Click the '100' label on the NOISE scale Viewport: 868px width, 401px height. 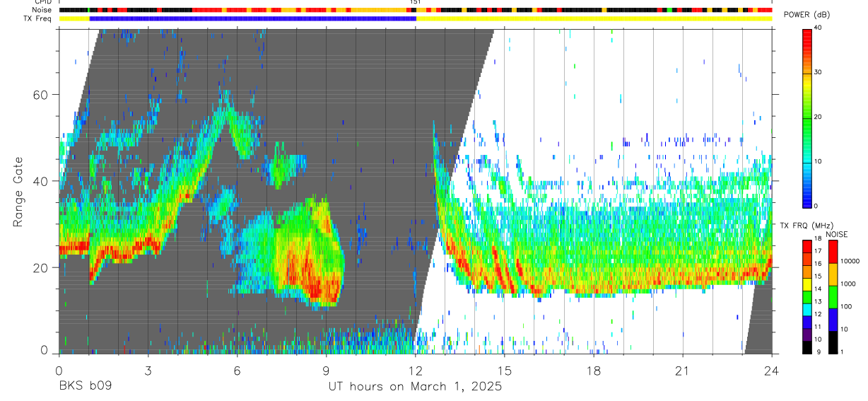click(x=847, y=306)
